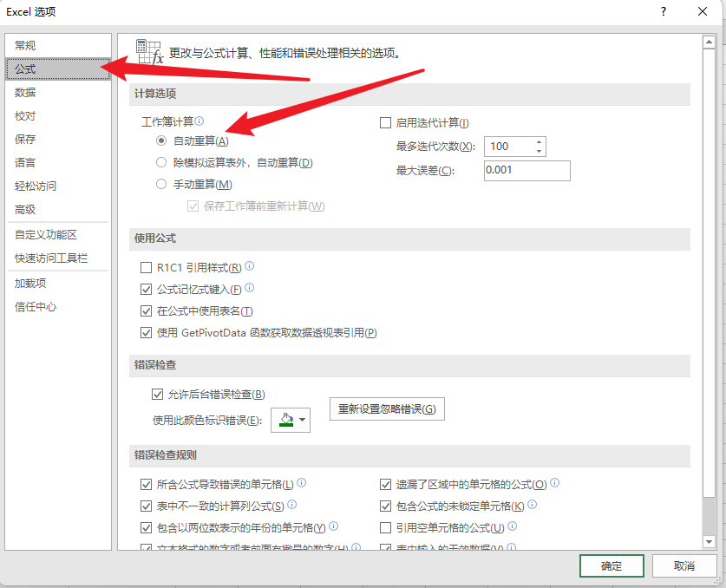The width and height of the screenshot is (726, 588).
Task: Click into the 最大误差 input field
Action: (x=527, y=170)
